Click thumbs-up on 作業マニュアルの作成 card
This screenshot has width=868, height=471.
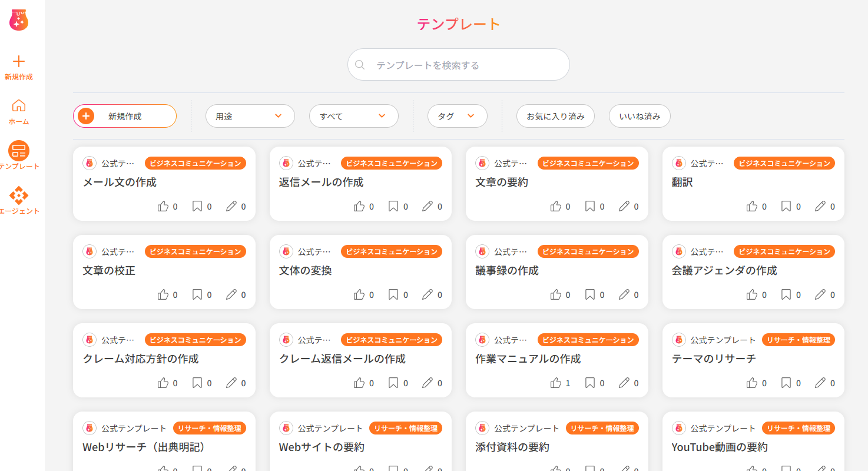point(556,383)
